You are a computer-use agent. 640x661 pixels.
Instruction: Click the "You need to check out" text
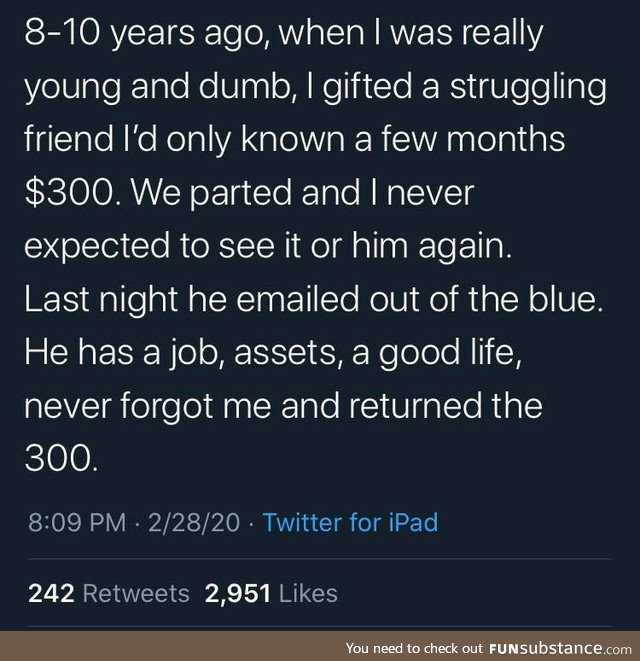[415, 648]
